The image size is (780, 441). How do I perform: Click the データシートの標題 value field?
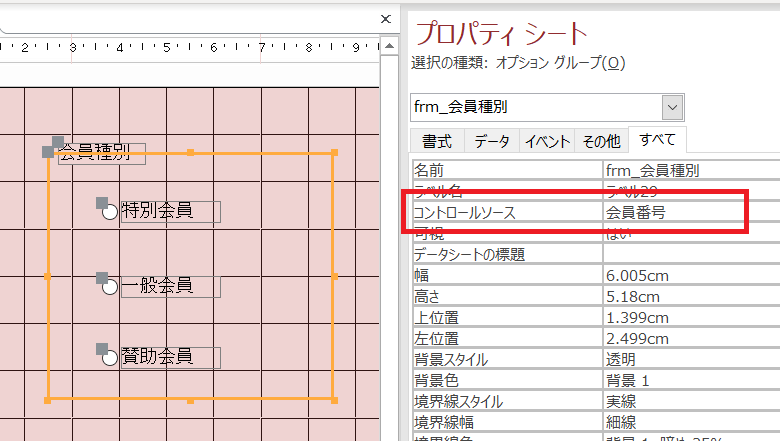tap(691, 255)
